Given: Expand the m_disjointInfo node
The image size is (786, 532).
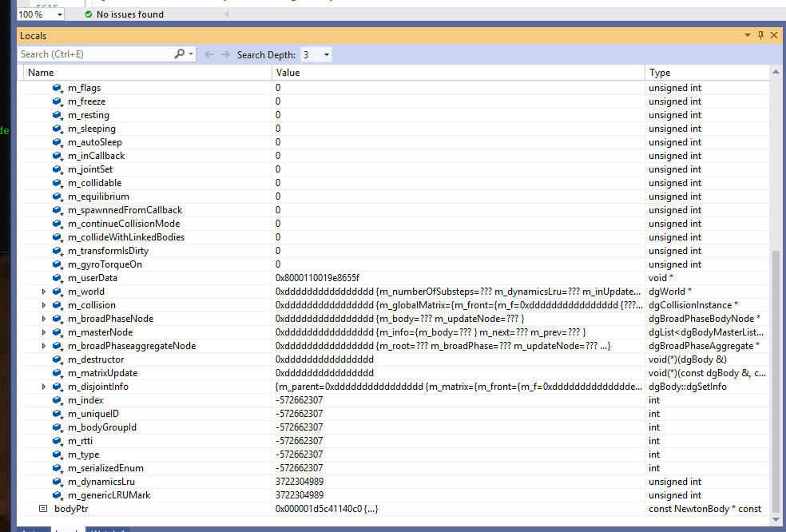Looking at the screenshot, I should pos(44,387).
